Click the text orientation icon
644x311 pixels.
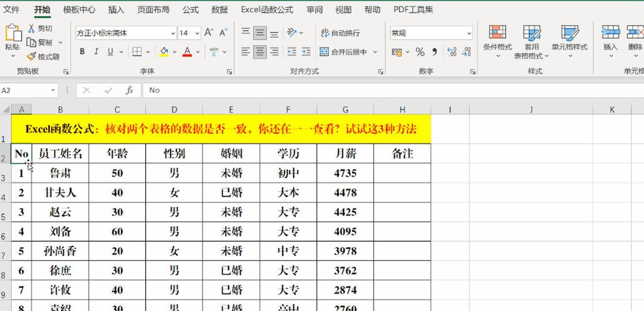pyautogui.click(x=292, y=33)
